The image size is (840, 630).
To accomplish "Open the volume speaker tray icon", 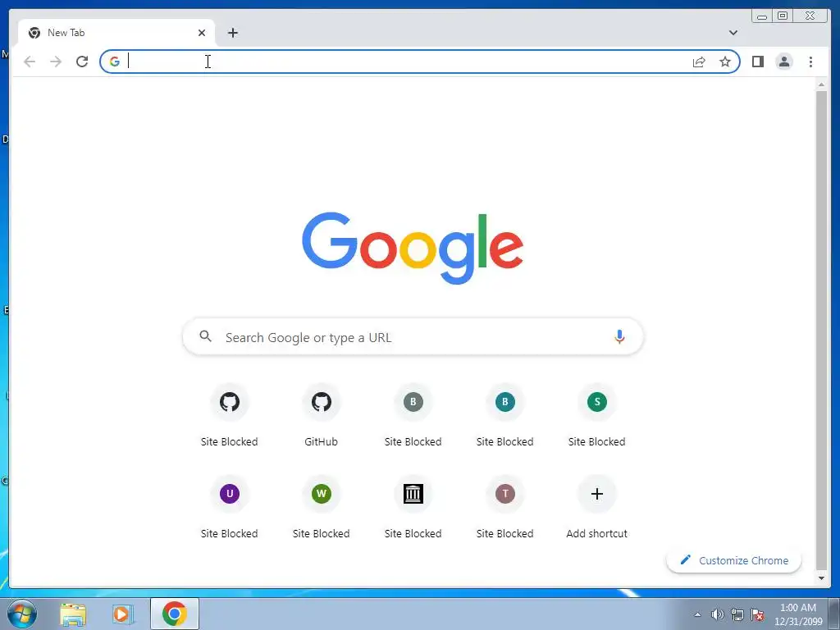I will coord(717,614).
